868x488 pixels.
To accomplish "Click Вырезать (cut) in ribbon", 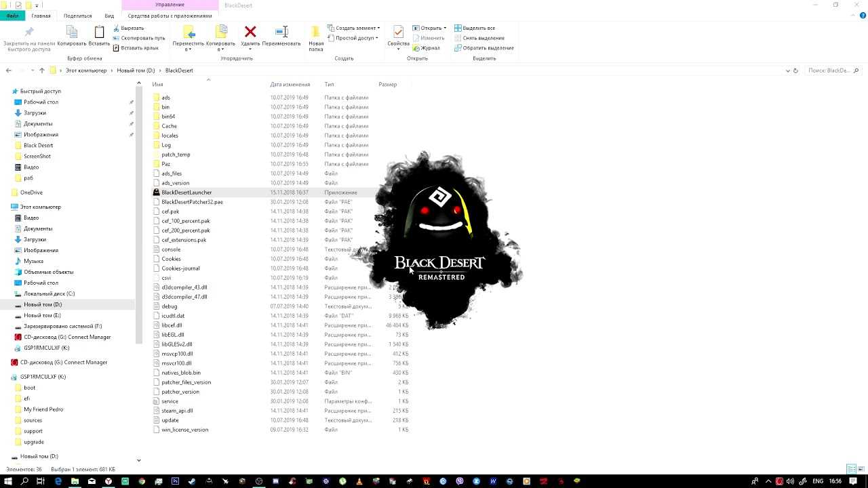I will pos(128,28).
